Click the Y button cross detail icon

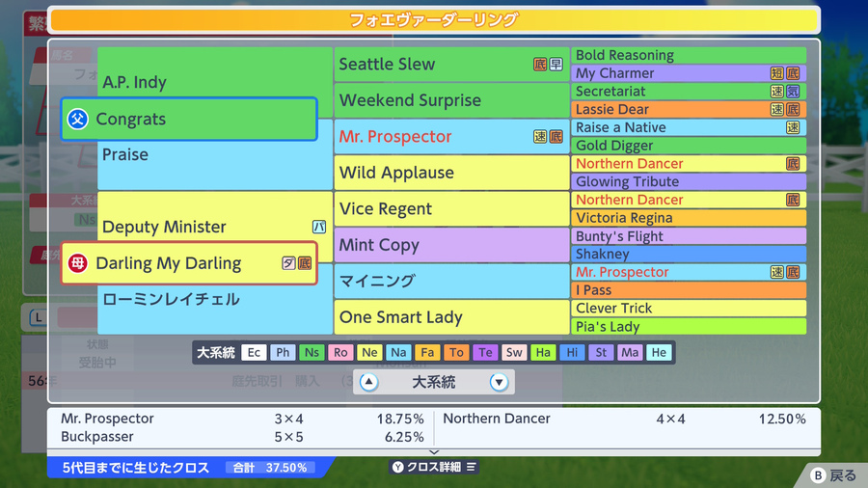[x=397, y=467]
